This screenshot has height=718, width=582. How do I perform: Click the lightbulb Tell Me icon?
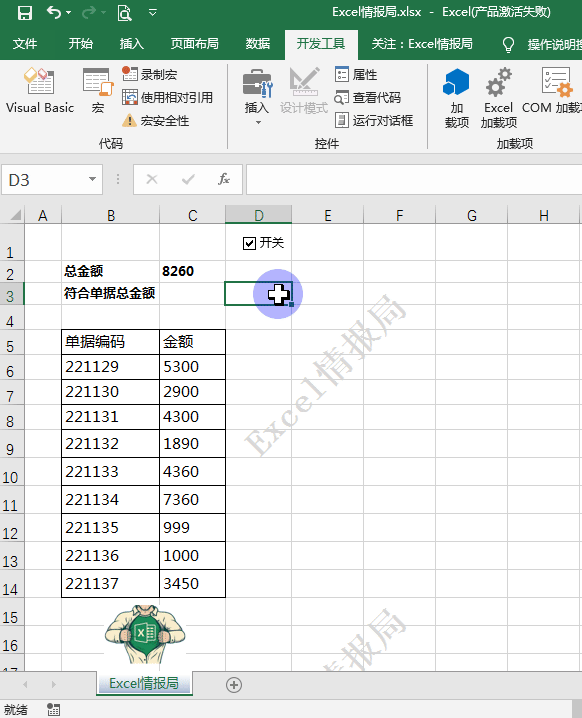click(508, 45)
